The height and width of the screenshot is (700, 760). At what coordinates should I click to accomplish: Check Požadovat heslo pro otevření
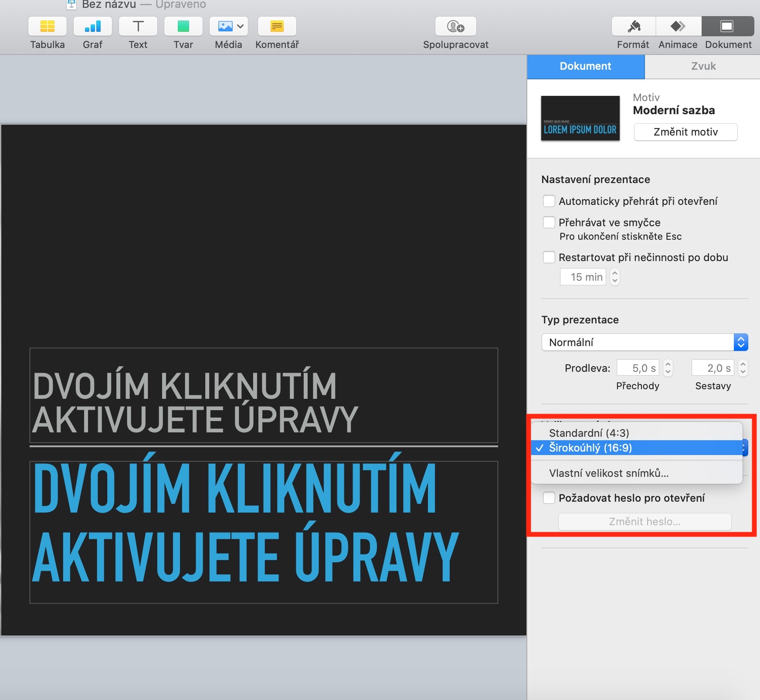549,498
